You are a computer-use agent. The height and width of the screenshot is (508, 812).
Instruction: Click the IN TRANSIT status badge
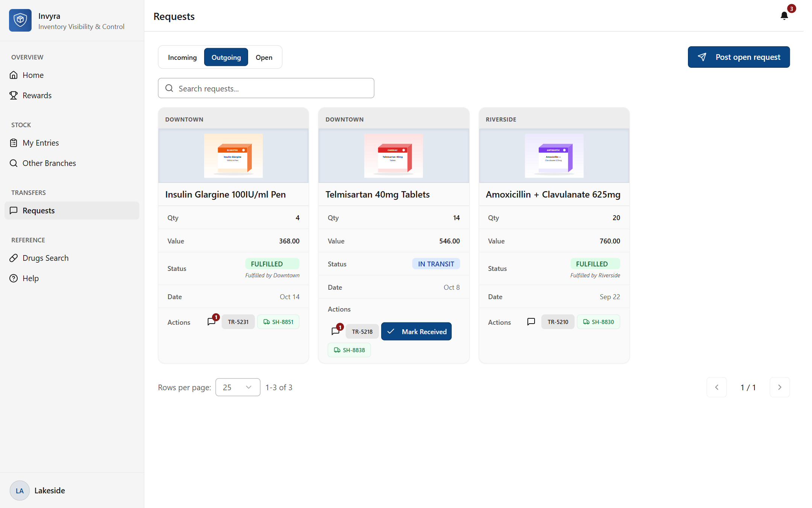(436, 264)
